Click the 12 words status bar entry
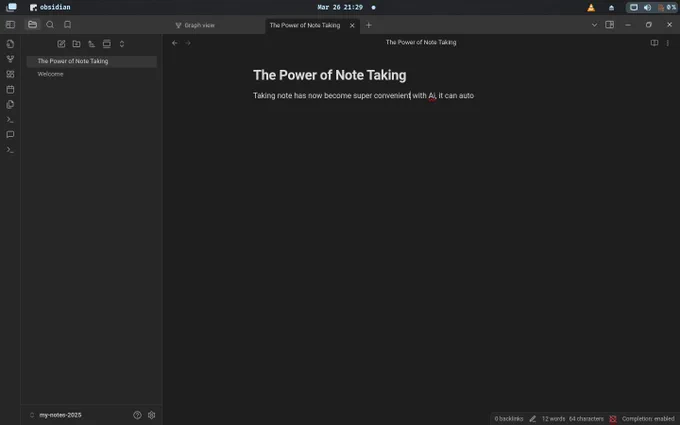Image resolution: width=680 pixels, height=425 pixels. click(x=553, y=419)
